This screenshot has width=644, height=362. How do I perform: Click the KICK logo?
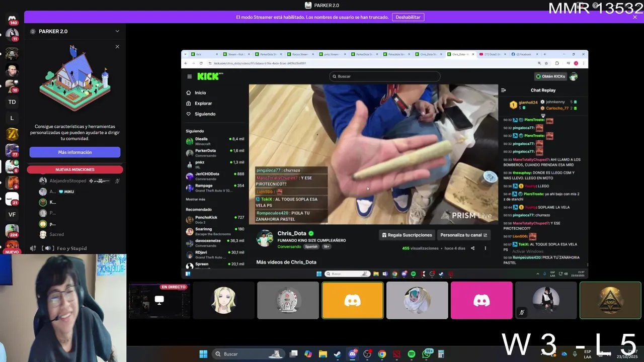(x=209, y=76)
